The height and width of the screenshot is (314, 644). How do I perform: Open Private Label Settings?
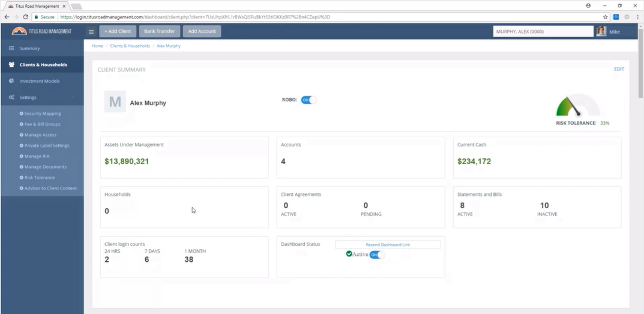coord(44,146)
